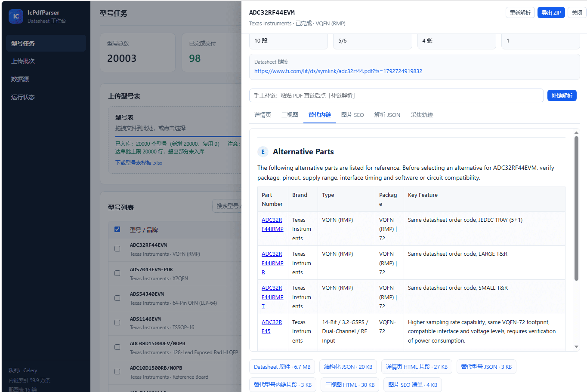
Task: Open the ti.com datasheet PDF link
Action: tap(338, 71)
